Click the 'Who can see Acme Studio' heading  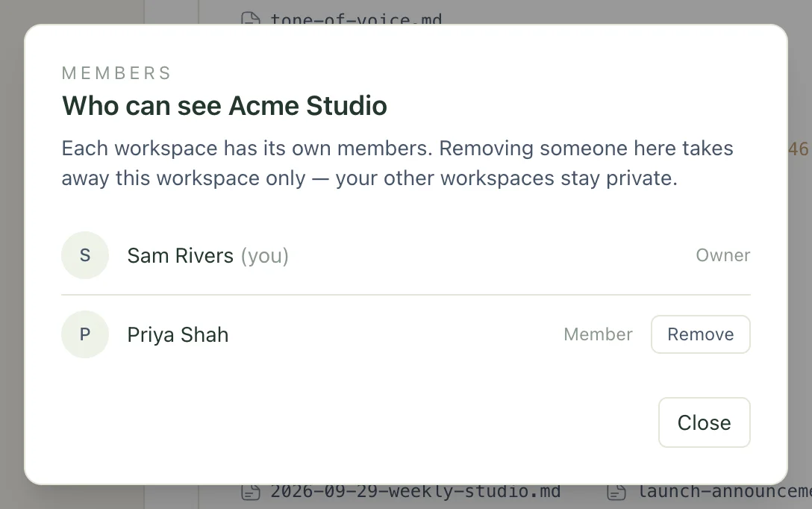pos(224,106)
